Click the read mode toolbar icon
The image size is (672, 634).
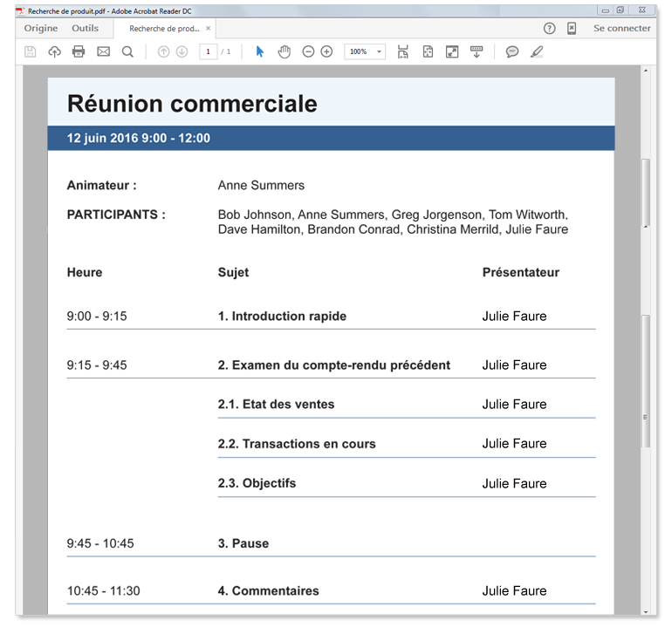[477, 51]
